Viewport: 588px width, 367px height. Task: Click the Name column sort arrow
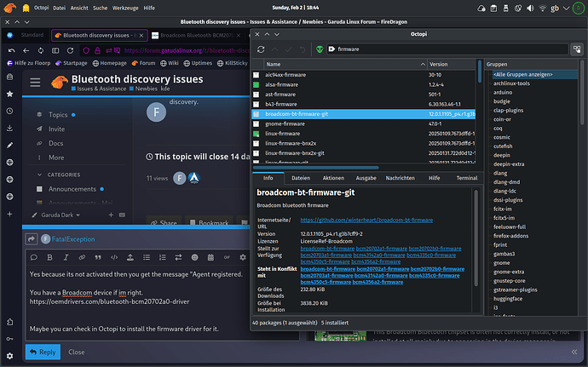[423, 65]
